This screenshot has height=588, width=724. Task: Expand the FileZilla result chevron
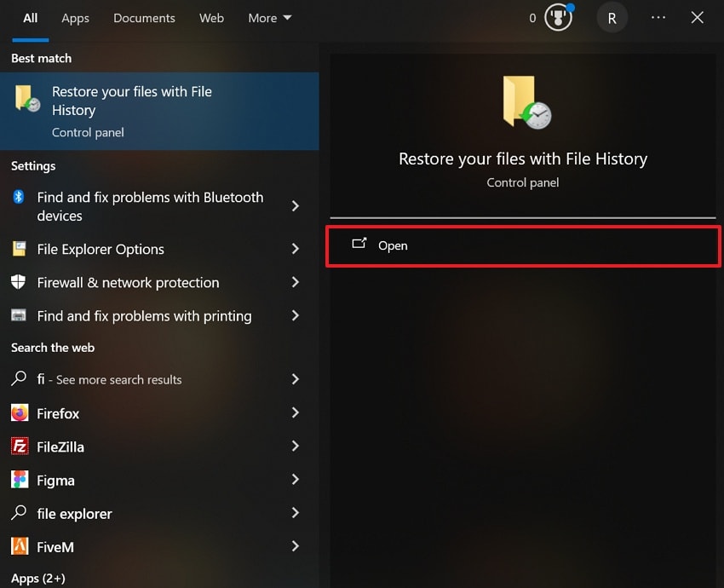click(296, 447)
